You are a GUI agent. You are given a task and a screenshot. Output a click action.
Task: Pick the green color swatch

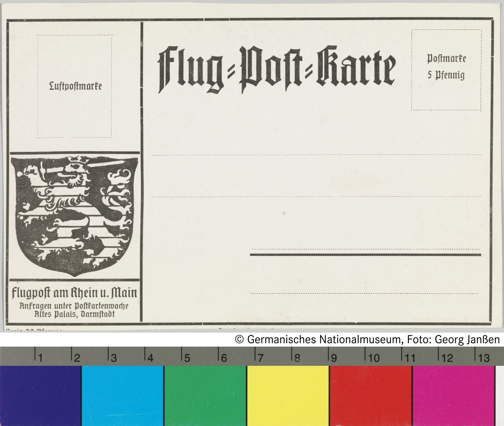[205, 396]
